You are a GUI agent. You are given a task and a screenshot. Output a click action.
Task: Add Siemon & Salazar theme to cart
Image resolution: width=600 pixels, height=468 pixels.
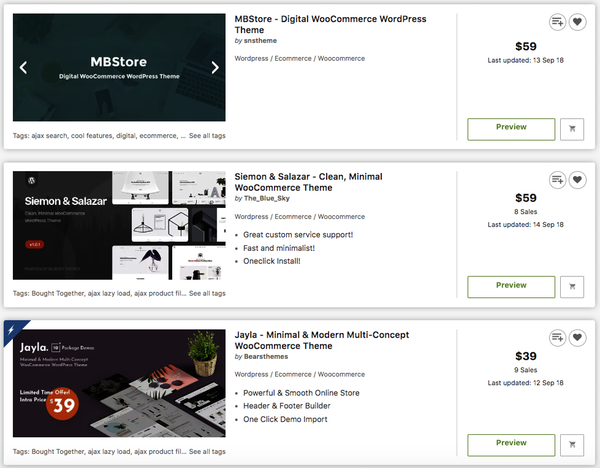(572, 285)
